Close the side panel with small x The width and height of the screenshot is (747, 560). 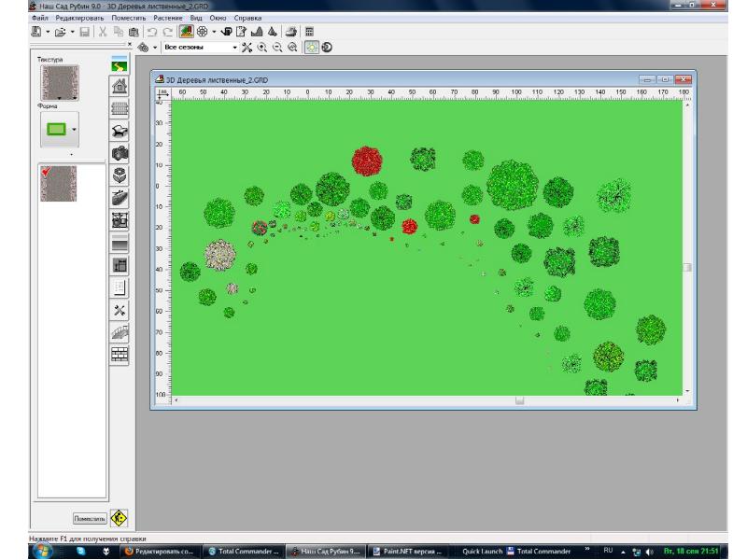click(x=130, y=44)
